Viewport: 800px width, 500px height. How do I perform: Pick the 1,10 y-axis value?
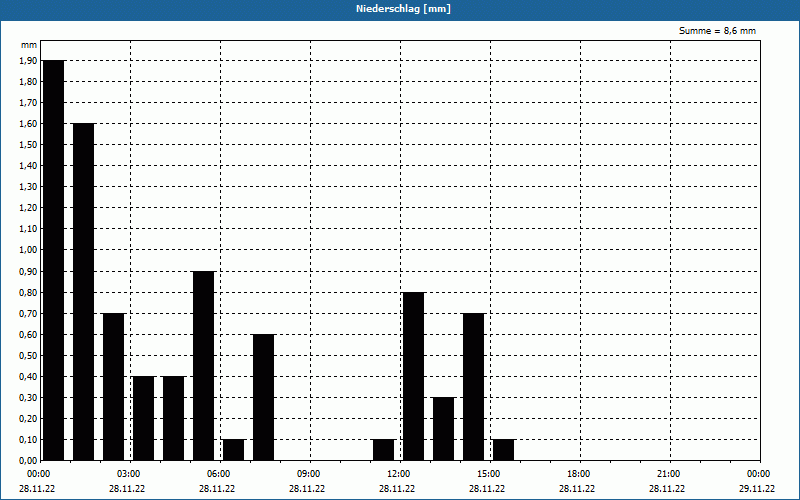pyautogui.click(x=28, y=229)
